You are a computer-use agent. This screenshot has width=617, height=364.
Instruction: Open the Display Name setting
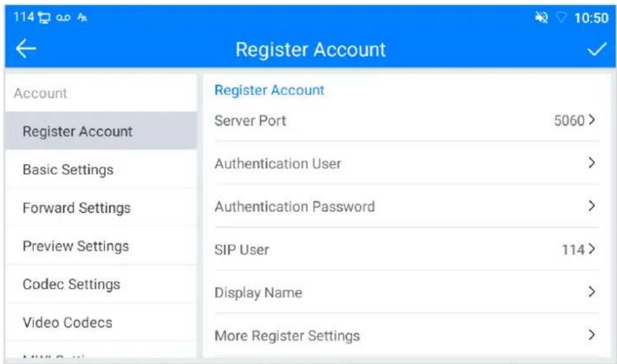click(407, 292)
